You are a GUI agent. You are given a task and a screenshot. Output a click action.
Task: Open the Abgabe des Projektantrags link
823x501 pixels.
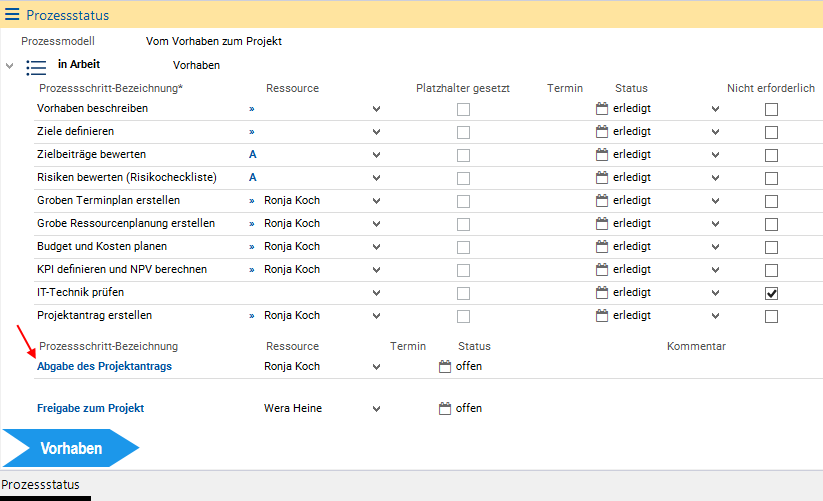(x=104, y=367)
